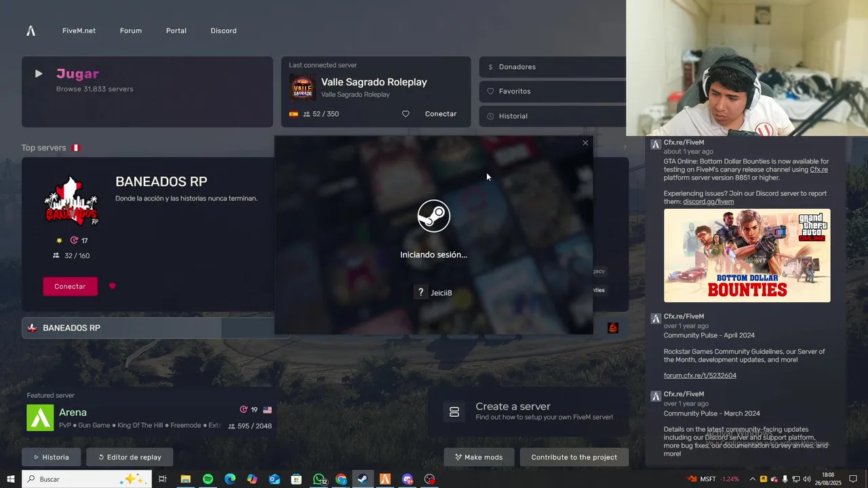The height and width of the screenshot is (488, 868).
Task: Click the Steam logo in login dialog
Action: pyautogui.click(x=434, y=216)
